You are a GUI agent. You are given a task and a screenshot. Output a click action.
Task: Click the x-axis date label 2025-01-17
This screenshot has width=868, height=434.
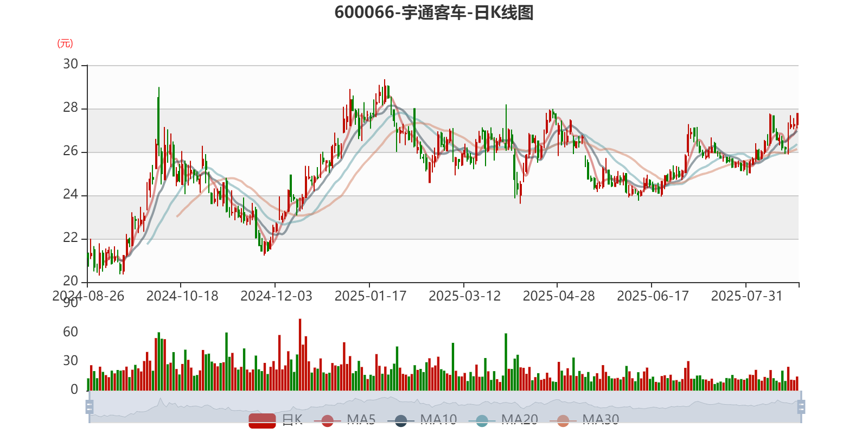[x=371, y=296]
